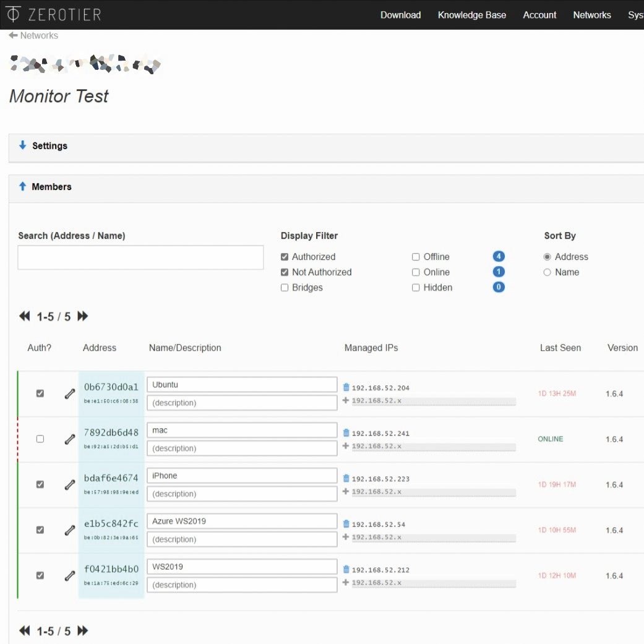
Task: Delete managed IP 192.168.52.212 trash icon
Action: tap(346, 569)
